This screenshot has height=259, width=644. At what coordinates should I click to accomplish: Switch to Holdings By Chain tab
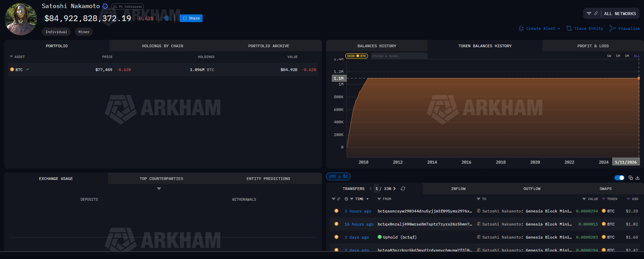(x=162, y=46)
